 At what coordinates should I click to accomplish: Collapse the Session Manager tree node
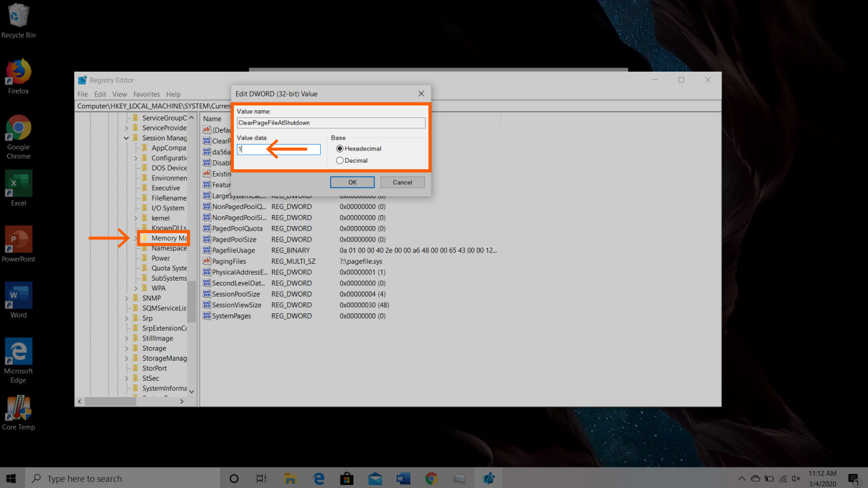(x=127, y=138)
